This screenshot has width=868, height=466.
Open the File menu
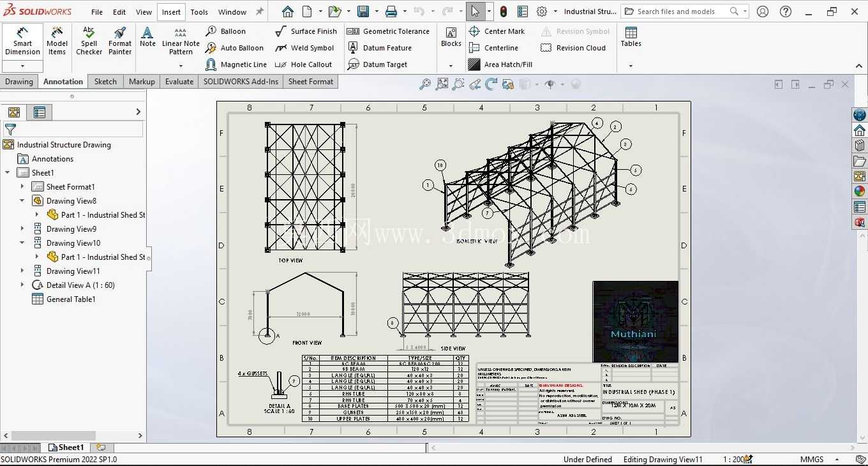click(97, 12)
